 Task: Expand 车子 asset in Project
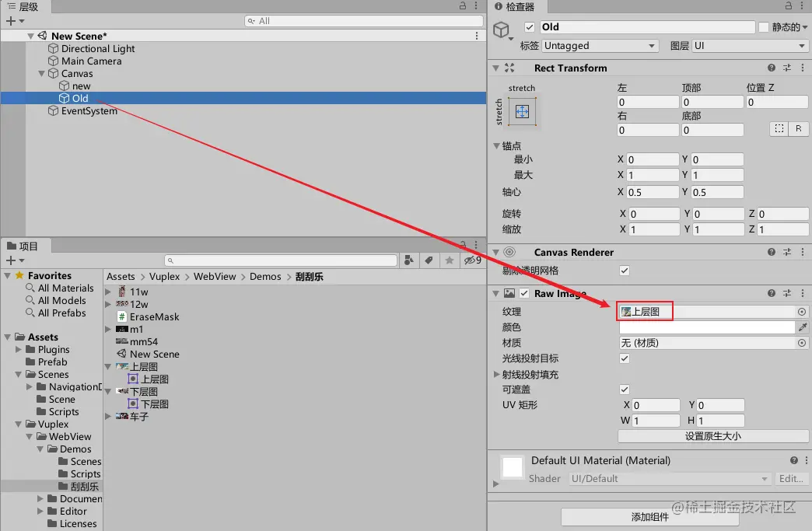click(107, 416)
